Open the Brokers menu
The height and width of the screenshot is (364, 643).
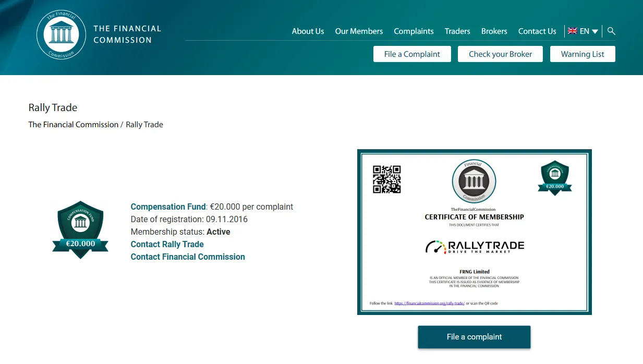(x=494, y=31)
